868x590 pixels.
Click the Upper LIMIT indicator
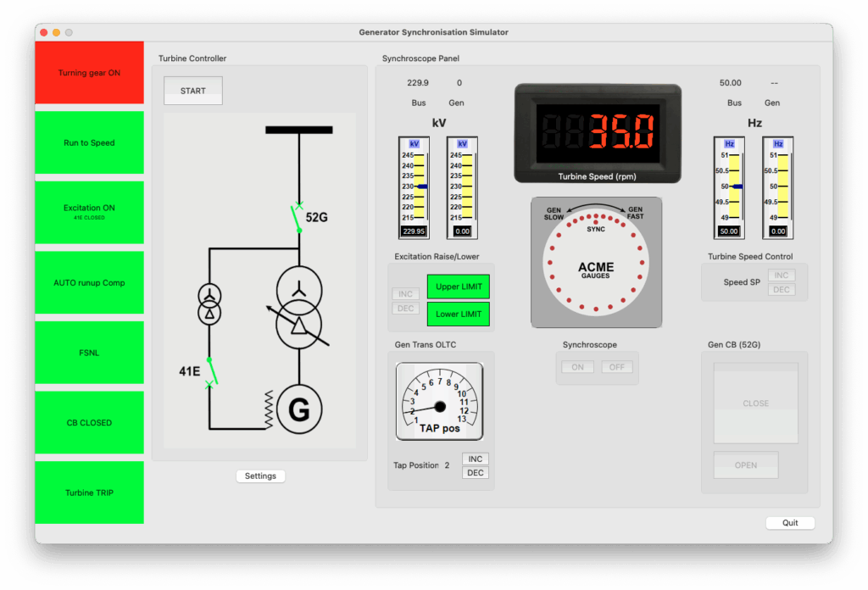459,287
